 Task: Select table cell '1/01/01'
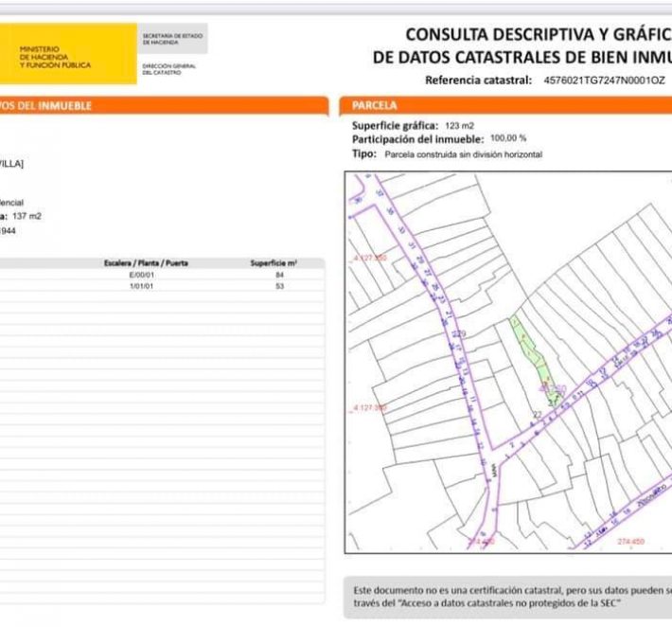pyautogui.click(x=141, y=286)
